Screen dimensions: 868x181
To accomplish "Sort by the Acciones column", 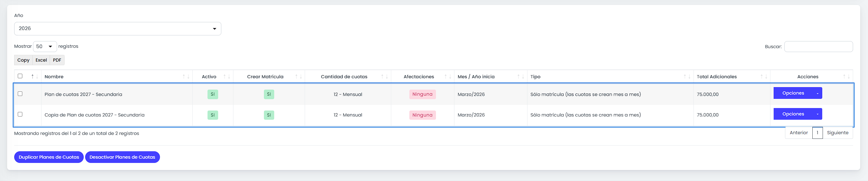I will click(x=812, y=77).
